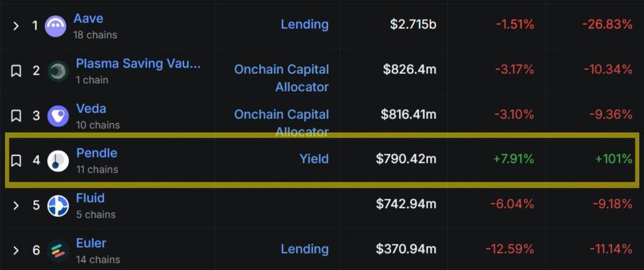Click the Veda protocol logo icon

(58, 116)
